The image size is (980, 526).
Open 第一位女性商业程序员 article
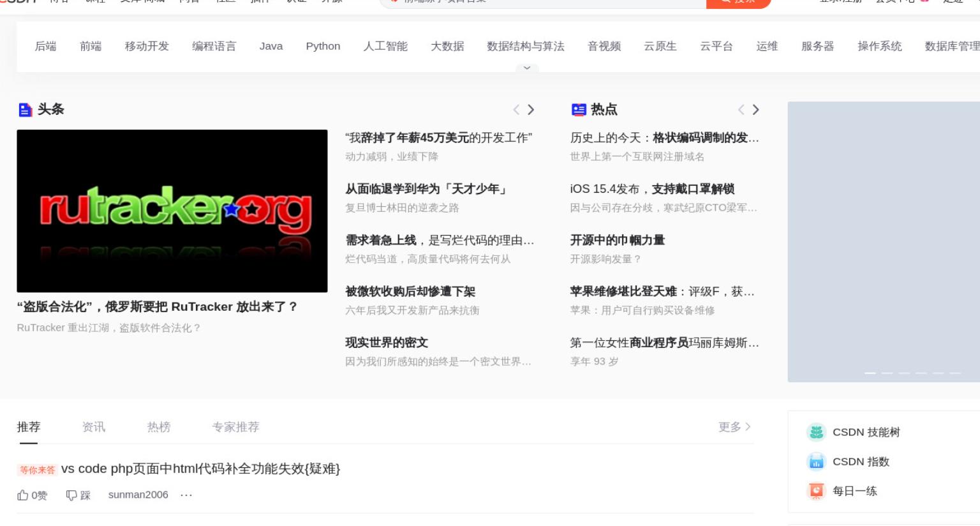[x=665, y=343]
